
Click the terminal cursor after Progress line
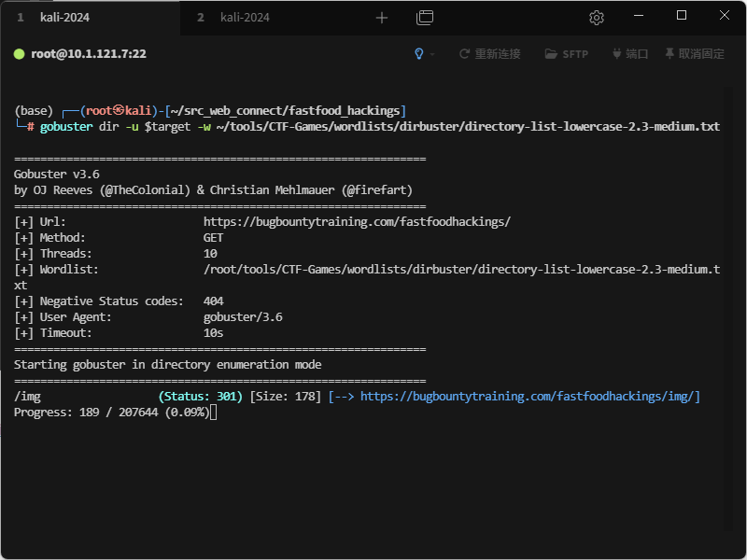(213, 413)
